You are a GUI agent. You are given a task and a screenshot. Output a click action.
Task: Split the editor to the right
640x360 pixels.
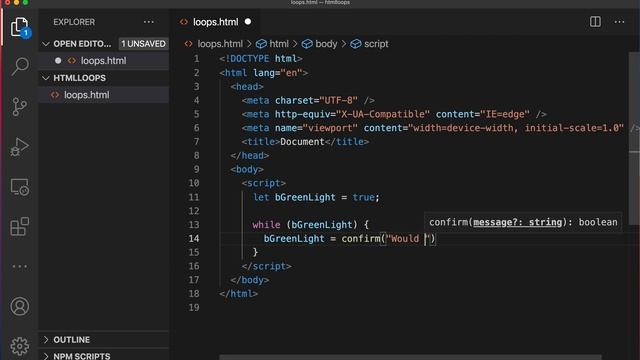point(595,22)
